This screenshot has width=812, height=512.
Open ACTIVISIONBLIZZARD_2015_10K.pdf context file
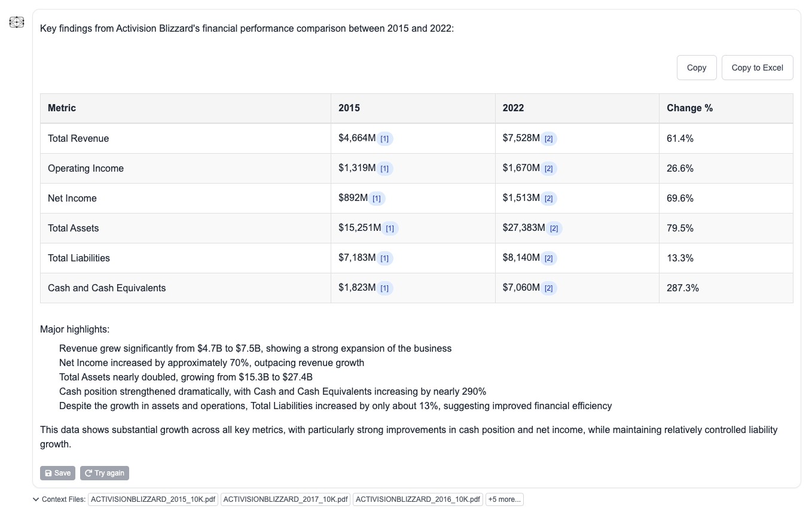click(153, 499)
